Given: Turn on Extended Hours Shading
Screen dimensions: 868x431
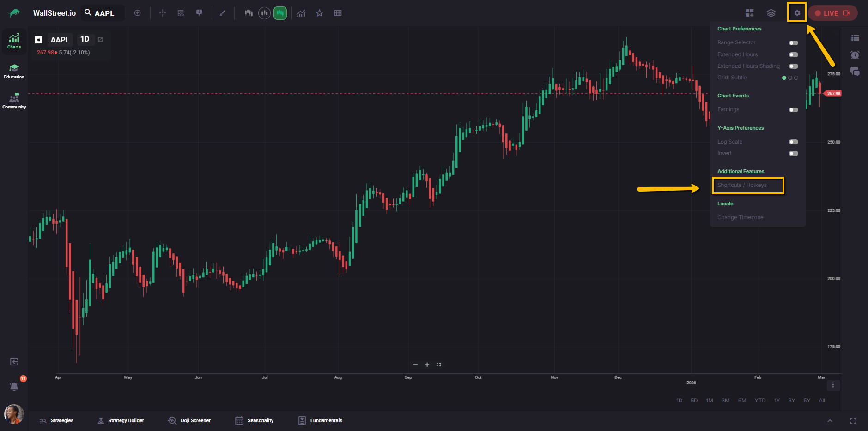Looking at the screenshot, I should tap(793, 66).
